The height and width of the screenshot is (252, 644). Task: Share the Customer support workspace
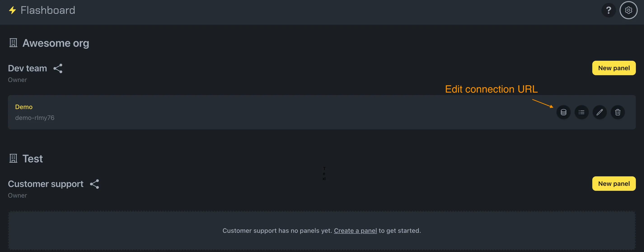tap(94, 184)
